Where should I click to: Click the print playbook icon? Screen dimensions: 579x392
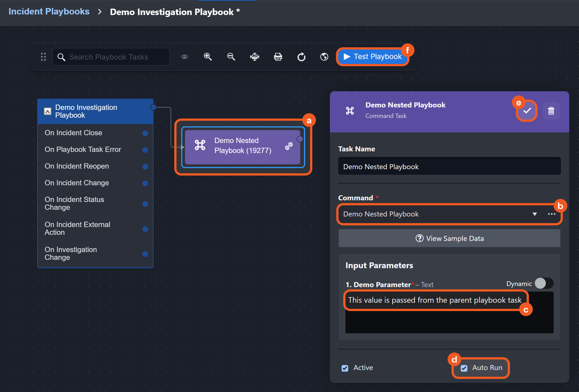[x=278, y=57]
